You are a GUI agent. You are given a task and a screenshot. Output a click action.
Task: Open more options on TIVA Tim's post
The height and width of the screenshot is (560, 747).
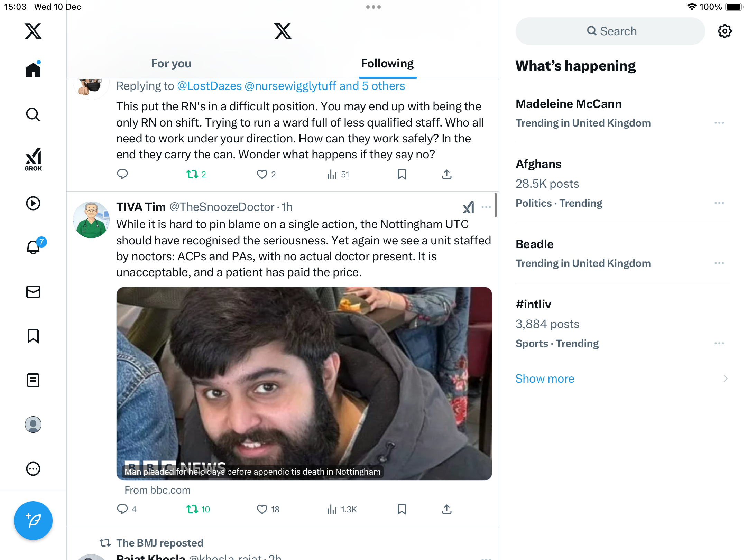[486, 207]
